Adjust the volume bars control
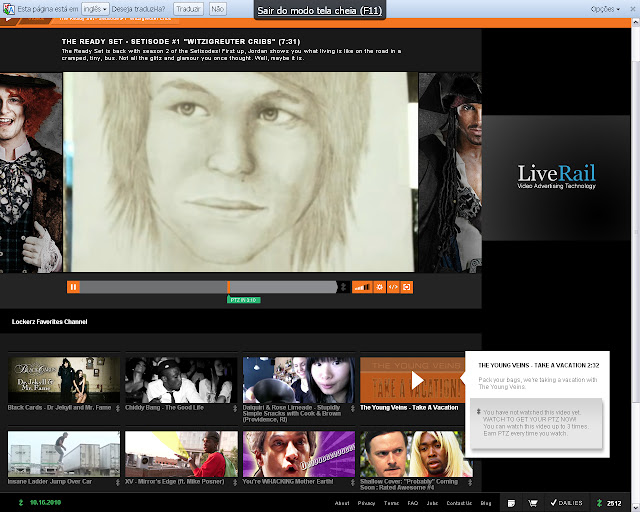Image resolution: width=640 pixels, height=512 pixels. click(362, 287)
